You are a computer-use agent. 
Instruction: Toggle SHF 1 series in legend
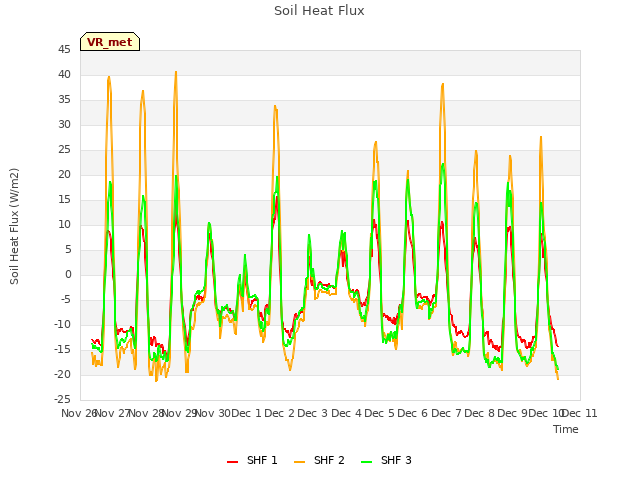[x=252, y=460]
